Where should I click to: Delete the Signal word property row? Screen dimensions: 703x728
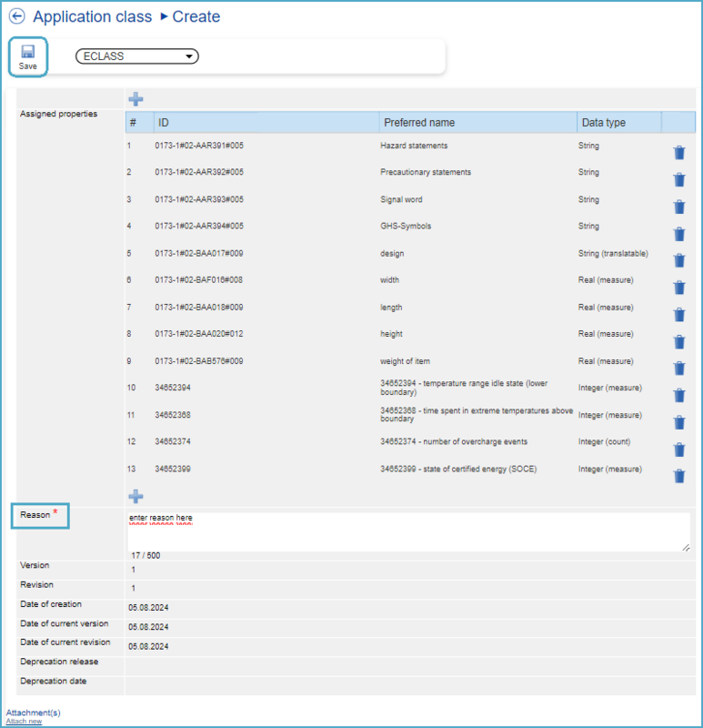pos(678,207)
